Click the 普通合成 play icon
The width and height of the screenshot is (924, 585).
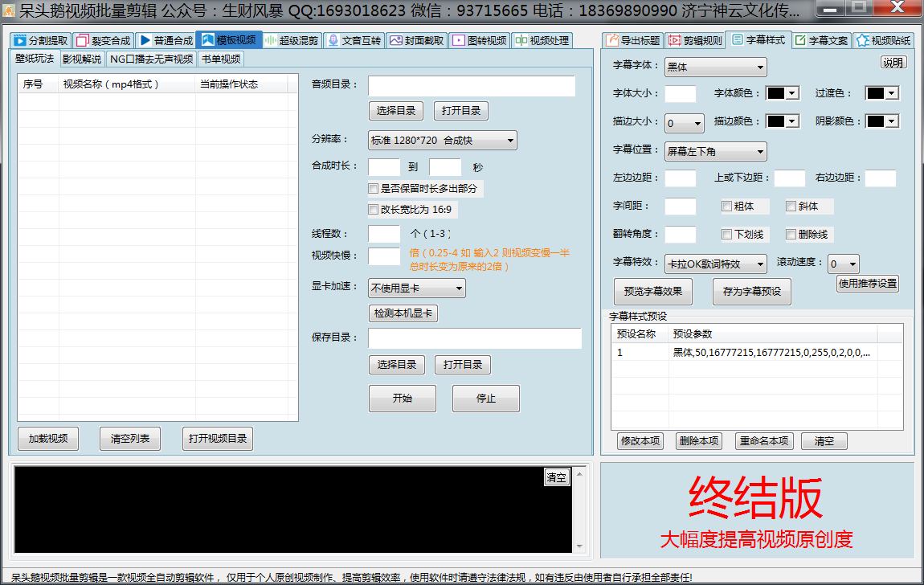[x=145, y=40]
